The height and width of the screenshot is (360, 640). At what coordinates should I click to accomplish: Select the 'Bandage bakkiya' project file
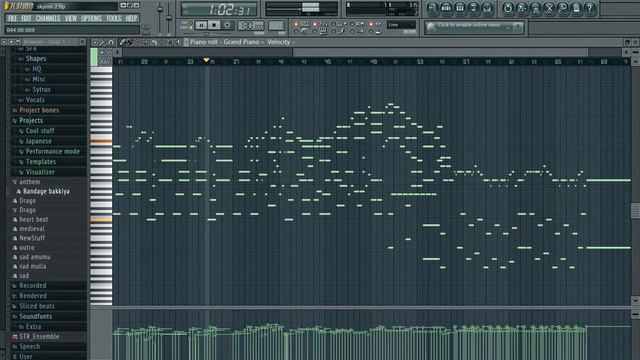pyautogui.click(x=46, y=191)
